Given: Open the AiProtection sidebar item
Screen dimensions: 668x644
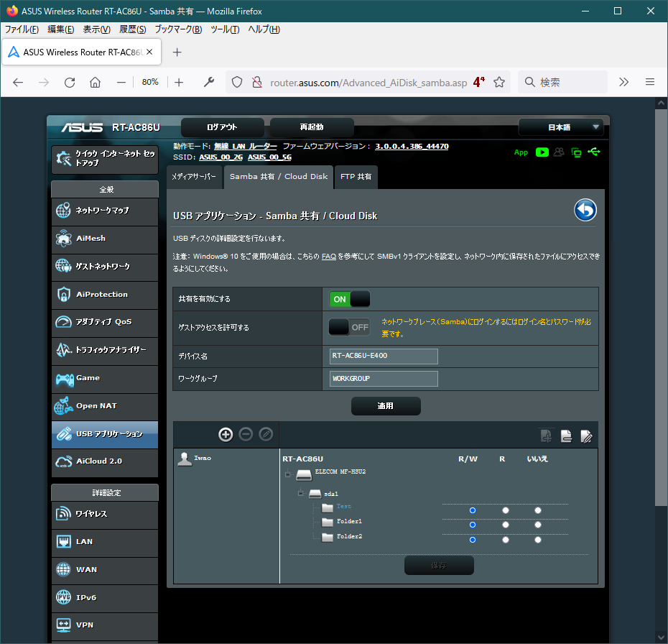Looking at the screenshot, I should pyautogui.click(x=105, y=295).
